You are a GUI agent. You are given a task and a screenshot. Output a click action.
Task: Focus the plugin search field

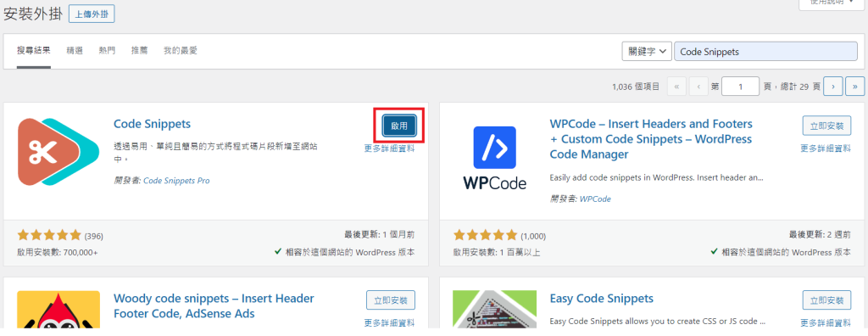tap(765, 51)
